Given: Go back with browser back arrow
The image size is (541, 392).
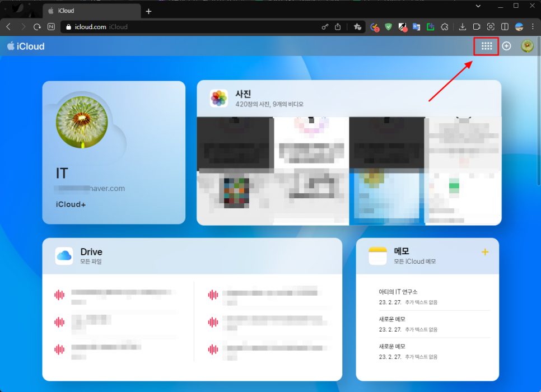Looking at the screenshot, I should point(9,26).
